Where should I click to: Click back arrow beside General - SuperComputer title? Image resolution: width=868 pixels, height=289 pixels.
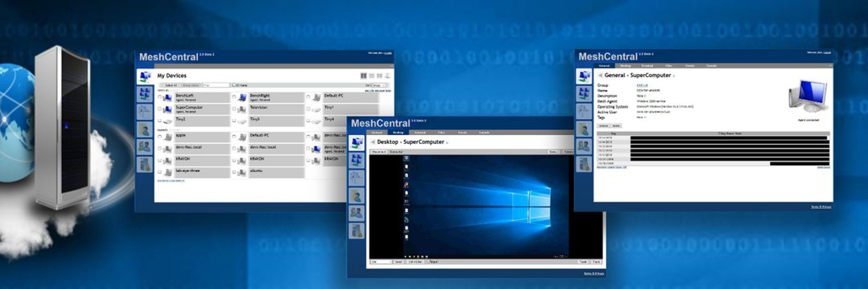[600, 75]
